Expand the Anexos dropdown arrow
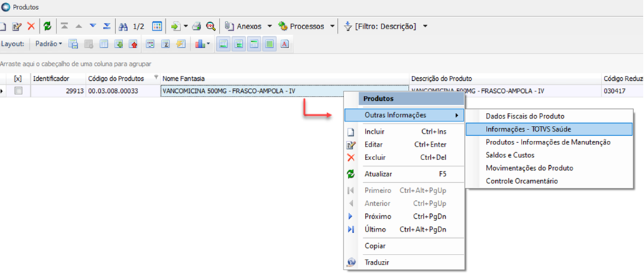 pyautogui.click(x=270, y=26)
